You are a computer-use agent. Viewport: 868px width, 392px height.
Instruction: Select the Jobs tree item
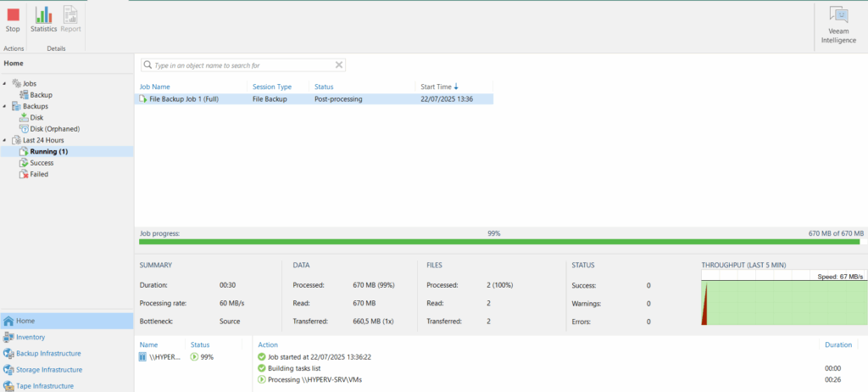pyautogui.click(x=30, y=83)
